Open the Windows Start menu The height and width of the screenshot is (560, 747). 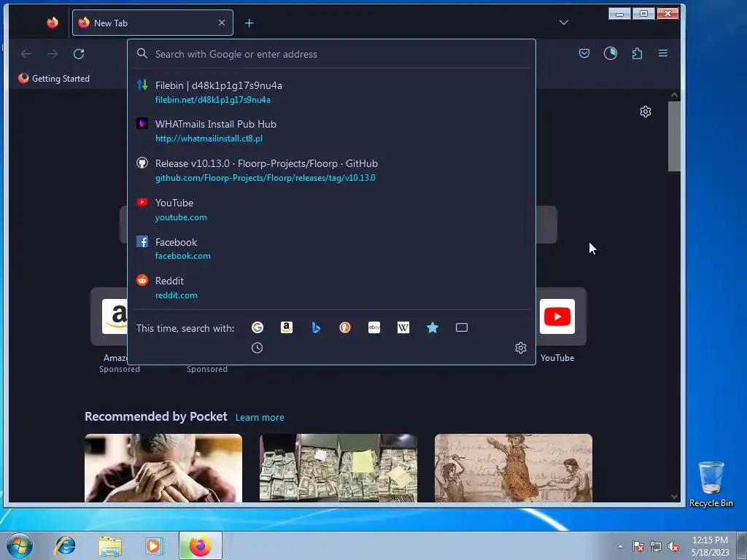click(20, 545)
